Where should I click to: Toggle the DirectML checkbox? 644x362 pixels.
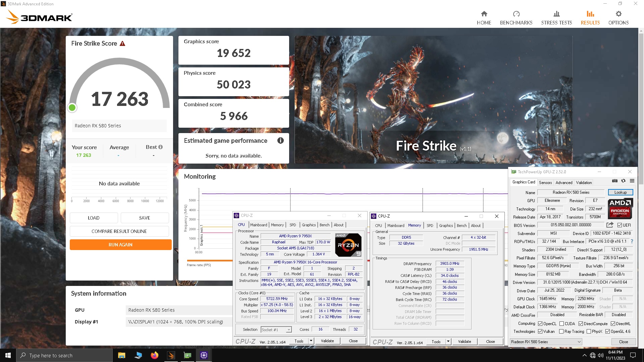(x=613, y=324)
